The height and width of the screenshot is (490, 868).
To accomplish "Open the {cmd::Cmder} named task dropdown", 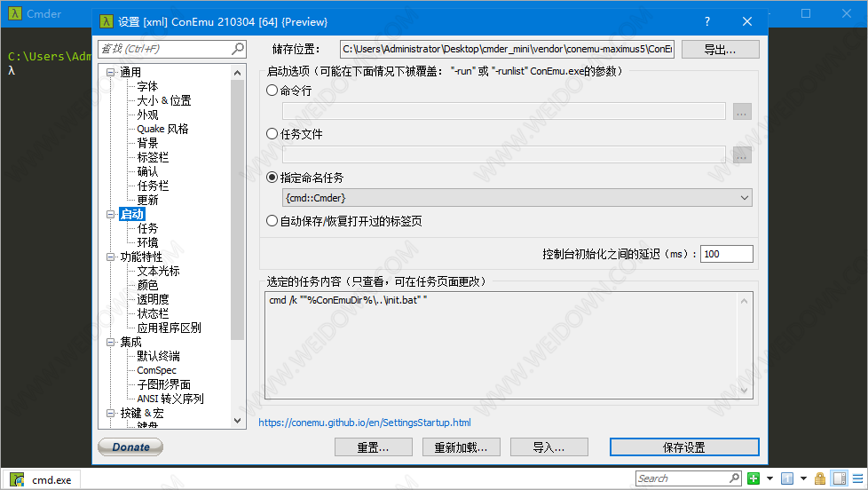I will point(517,197).
